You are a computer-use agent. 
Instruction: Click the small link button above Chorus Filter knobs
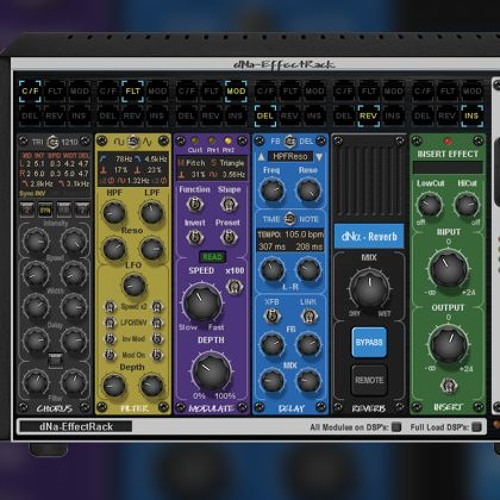[x=55, y=361]
